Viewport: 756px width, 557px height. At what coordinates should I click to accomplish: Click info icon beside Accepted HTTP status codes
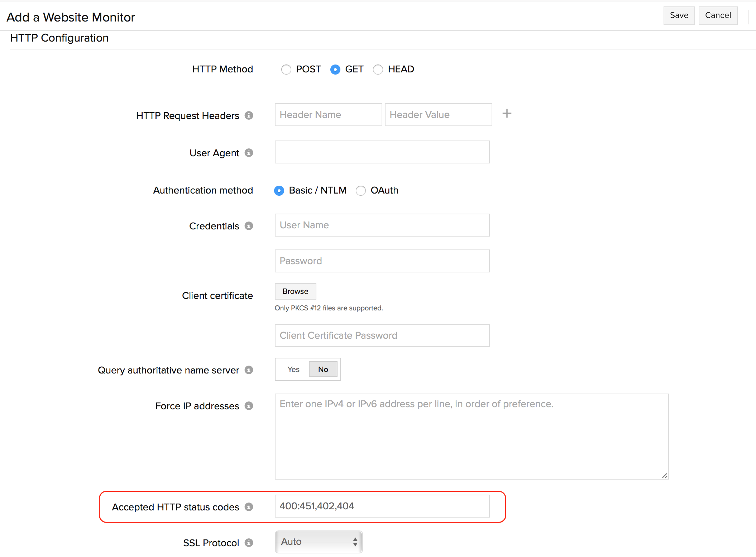click(249, 507)
